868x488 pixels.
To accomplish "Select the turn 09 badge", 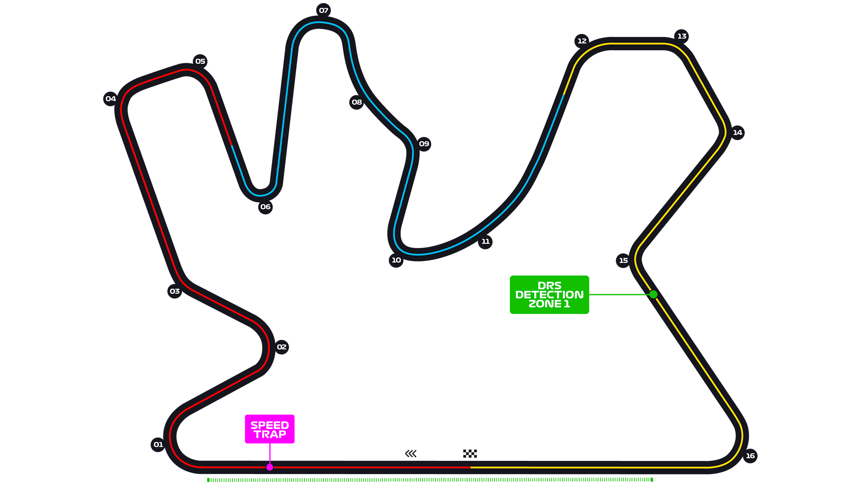I will (x=424, y=144).
